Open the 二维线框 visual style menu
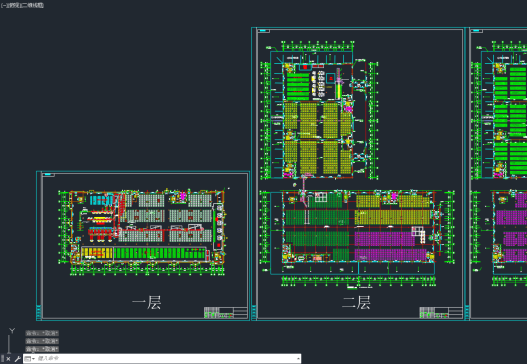Image resolution: width=527 pixels, height=364 pixels. pos(34,5)
